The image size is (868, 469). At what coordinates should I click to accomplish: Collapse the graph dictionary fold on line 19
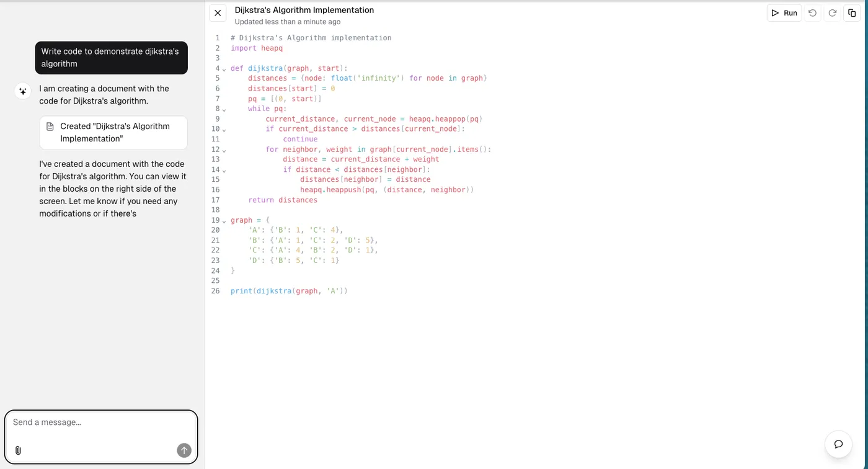point(224,221)
